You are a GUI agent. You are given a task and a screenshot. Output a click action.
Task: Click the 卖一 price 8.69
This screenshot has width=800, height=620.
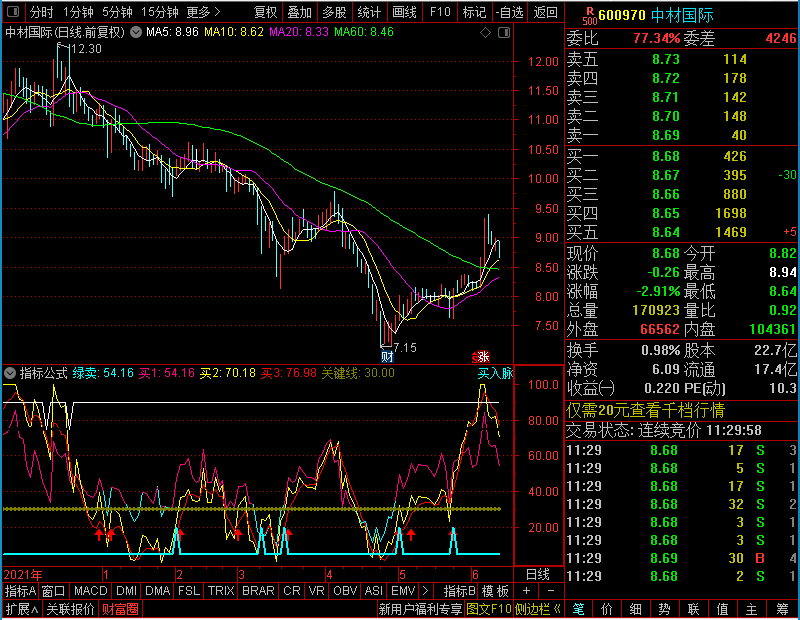(666, 135)
